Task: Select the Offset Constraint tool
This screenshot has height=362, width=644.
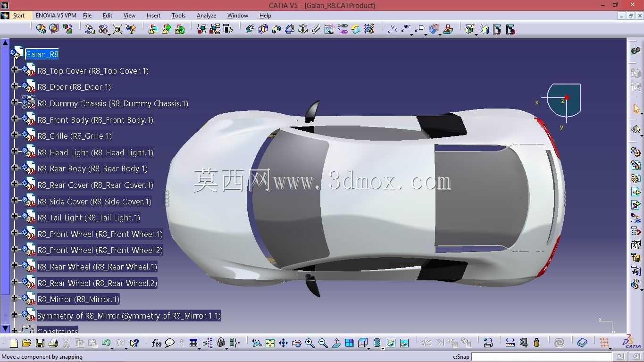Action: tap(276, 29)
